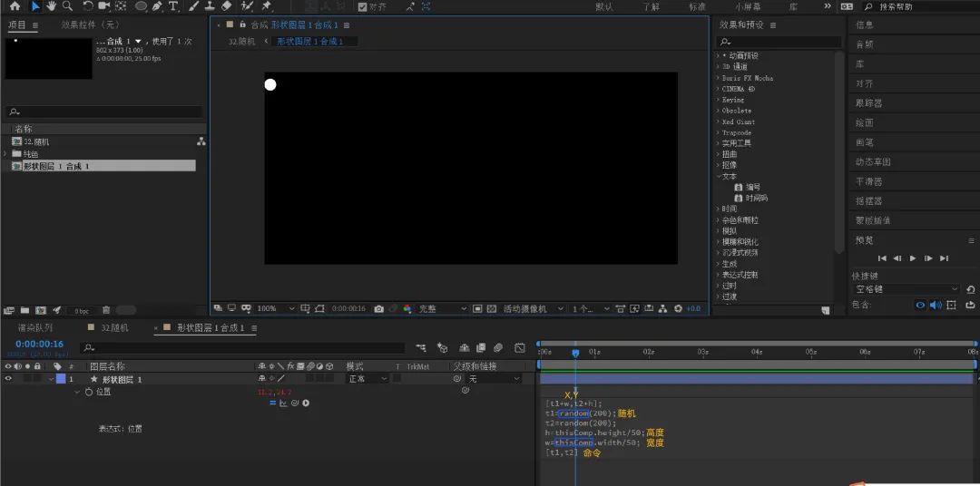980x486 pixels.
Task: Select the Hand tool
Action: point(52,6)
